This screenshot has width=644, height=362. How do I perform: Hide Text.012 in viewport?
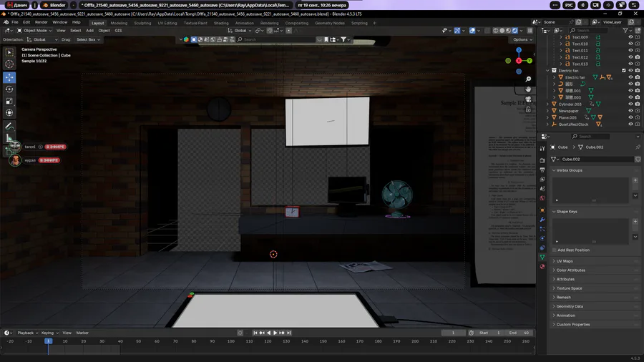(x=630, y=57)
